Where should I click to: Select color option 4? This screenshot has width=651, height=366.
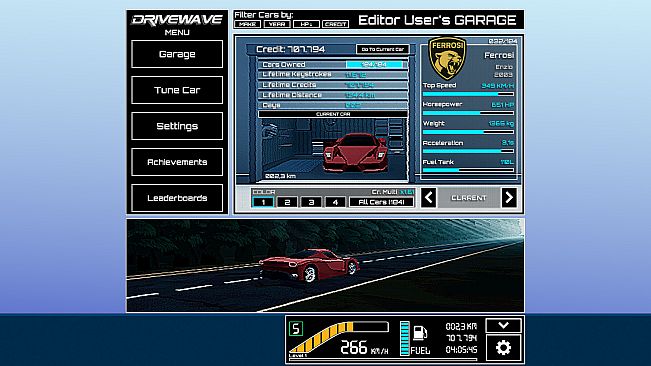[x=335, y=202]
